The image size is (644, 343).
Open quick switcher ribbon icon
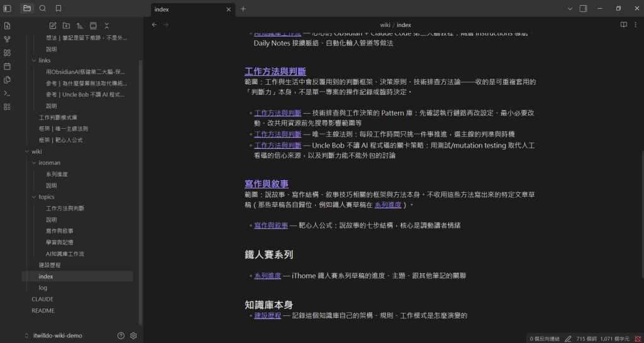(7, 26)
